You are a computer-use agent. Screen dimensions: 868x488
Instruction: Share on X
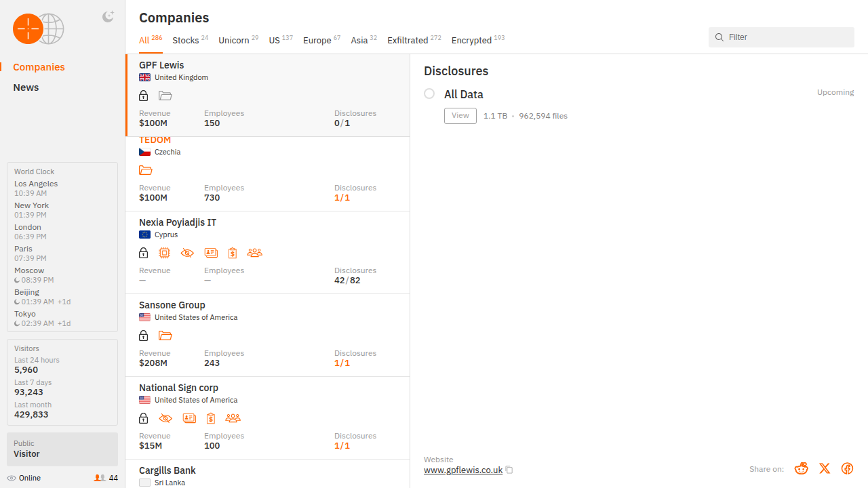pyautogui.click(x=825, y=468)
